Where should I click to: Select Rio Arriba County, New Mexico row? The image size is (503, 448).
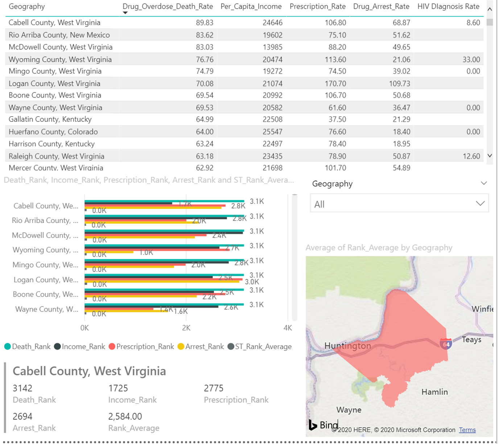(x=244, y=35)
